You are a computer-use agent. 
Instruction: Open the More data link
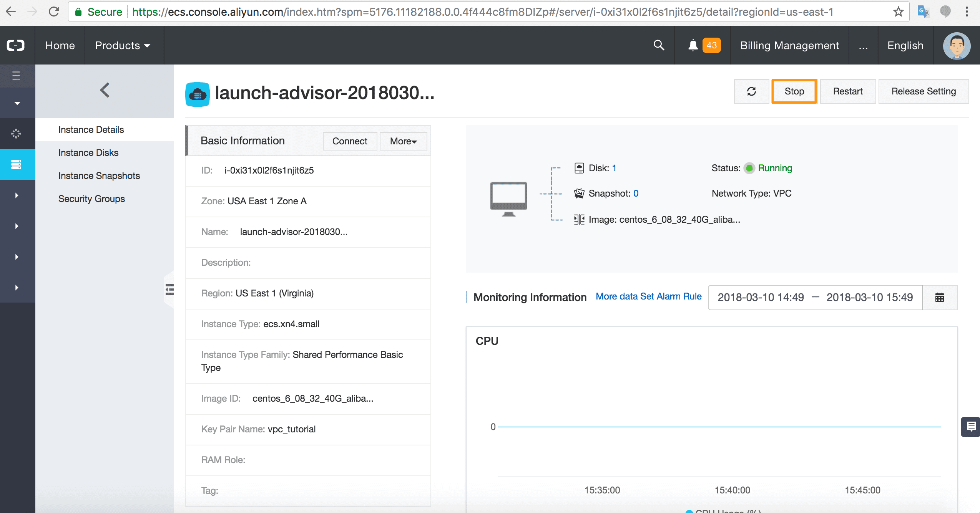point(616,296)
